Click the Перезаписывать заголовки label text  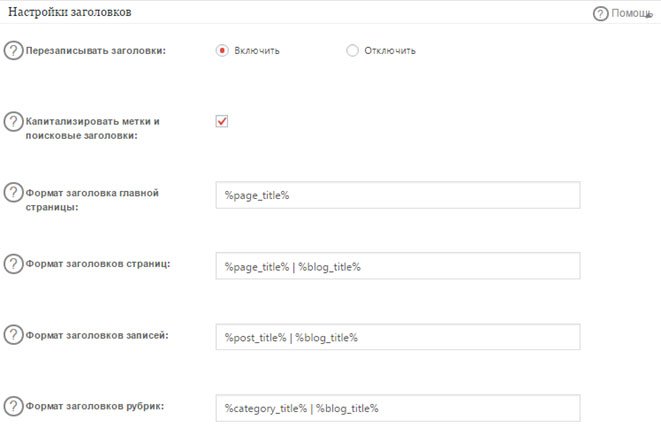pos(96,51)
